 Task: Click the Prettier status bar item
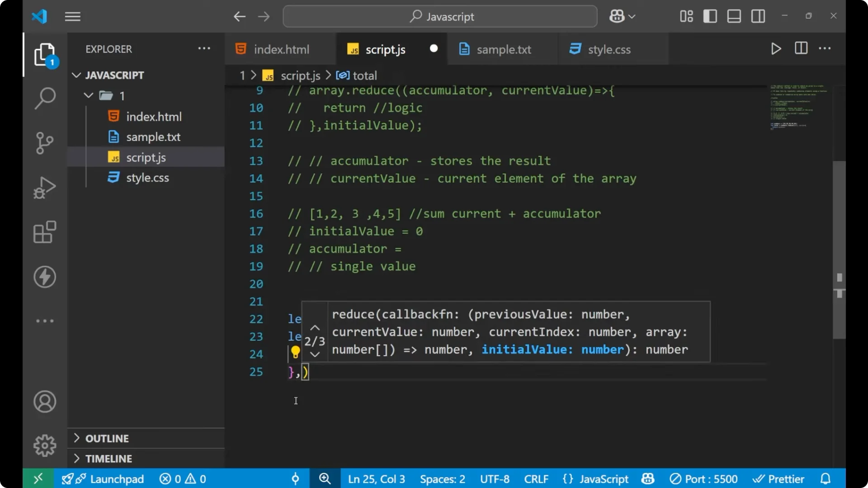778,479
